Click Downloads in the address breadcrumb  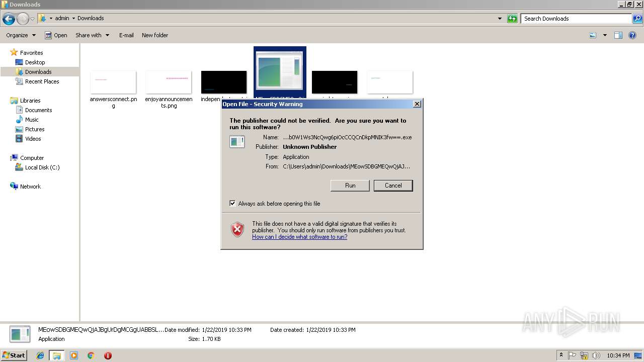point(91,18)
